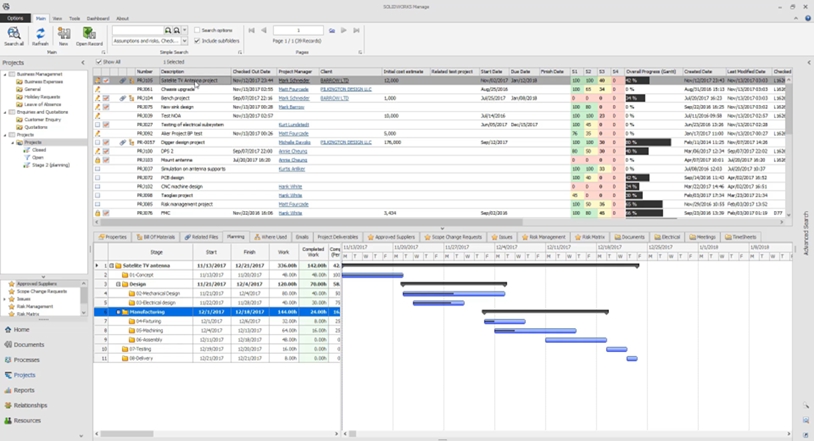Click the Search all ribbon icon
This screenshot has width=814, height=441.
14,34
